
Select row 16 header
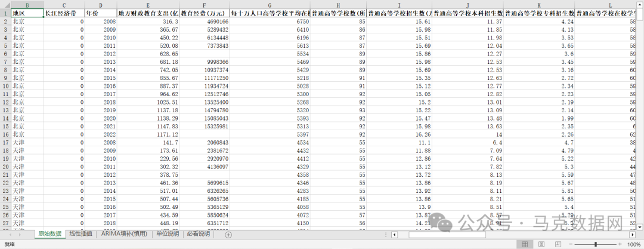(5, 134)
